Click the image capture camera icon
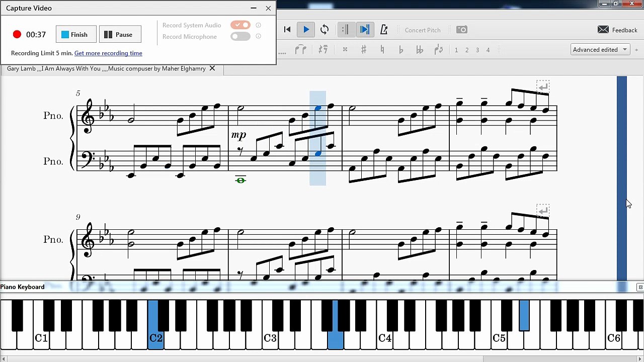This screenshot has width=644, height=362. click(x=461, y=30)
